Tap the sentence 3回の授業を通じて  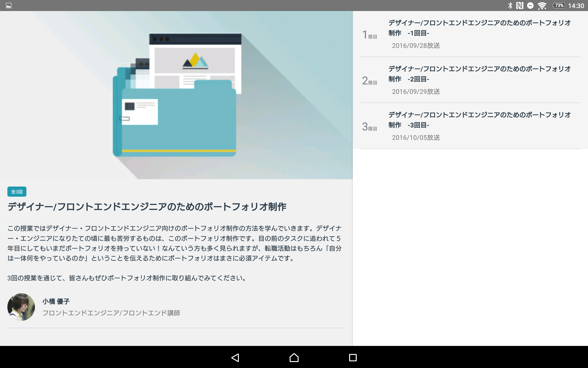[x=127, y=278]
